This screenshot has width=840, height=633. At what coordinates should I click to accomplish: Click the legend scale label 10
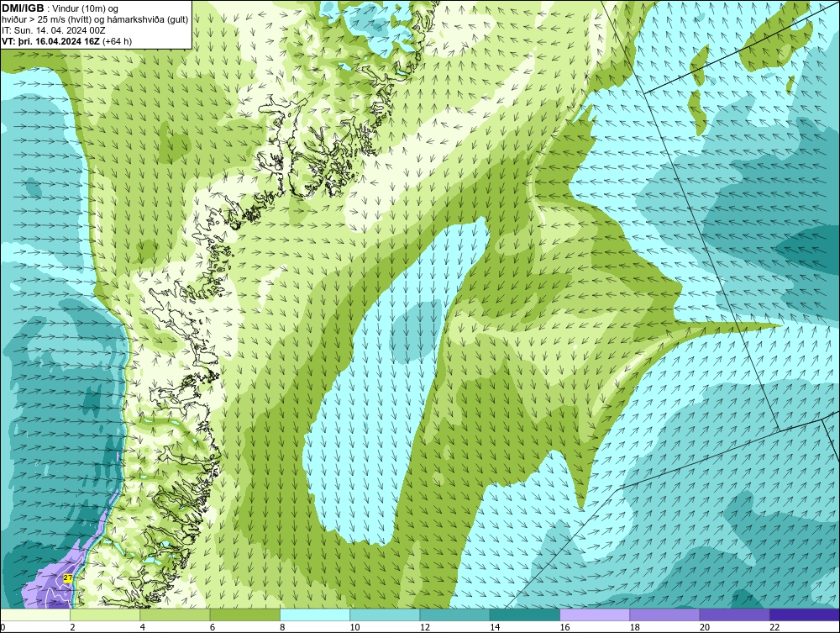(354, 627)
